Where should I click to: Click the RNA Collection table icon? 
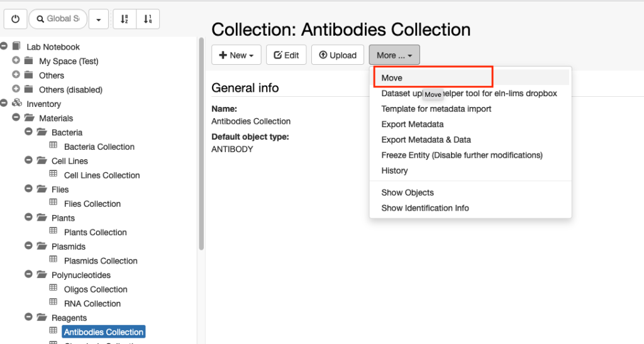[x=53, y=302]
